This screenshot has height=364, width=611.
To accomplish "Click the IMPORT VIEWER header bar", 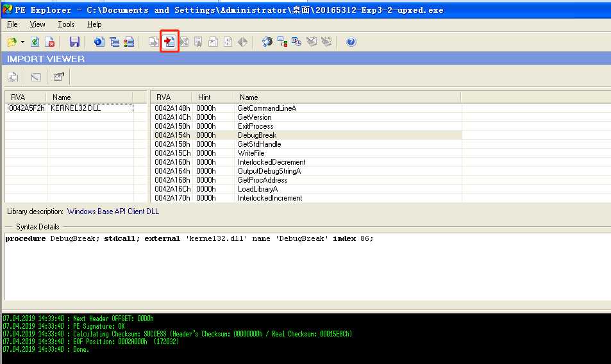I will 306,59.
